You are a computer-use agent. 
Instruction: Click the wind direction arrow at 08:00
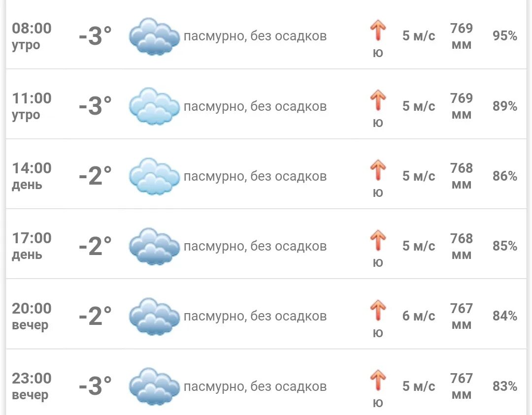pyautogui.click(x=378, y=30)
